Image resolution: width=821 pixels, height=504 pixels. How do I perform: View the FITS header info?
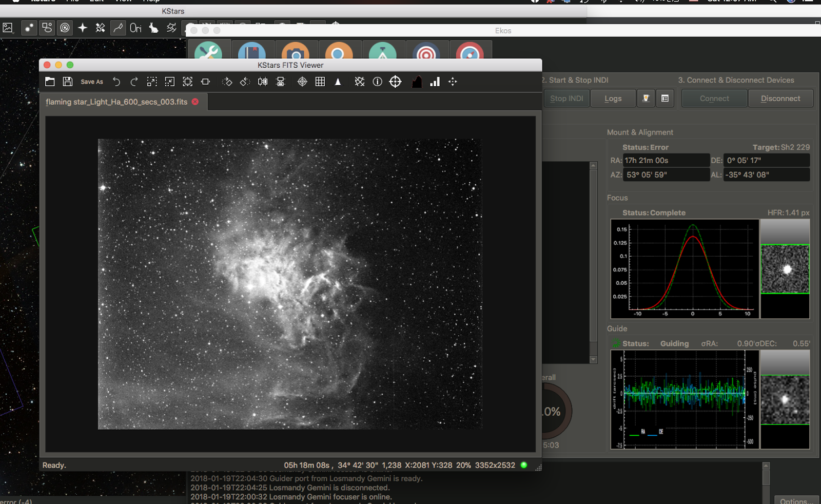(377, 82)
